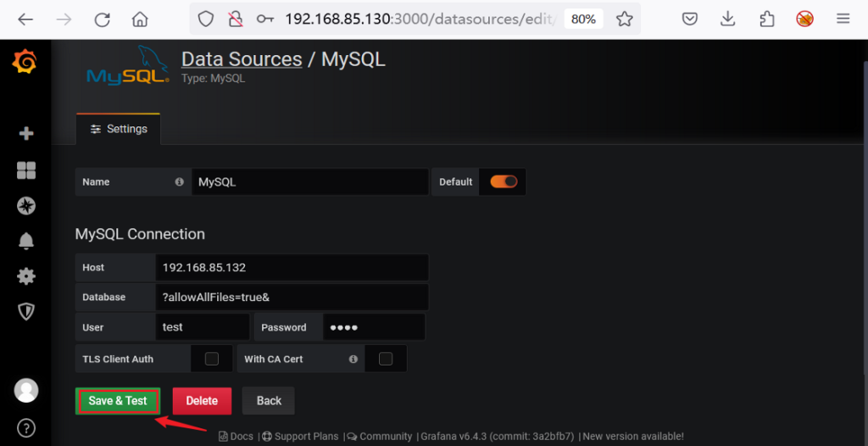Open the browser home page
This screenshot has width=868, height=446.
[x=140, y=20]
